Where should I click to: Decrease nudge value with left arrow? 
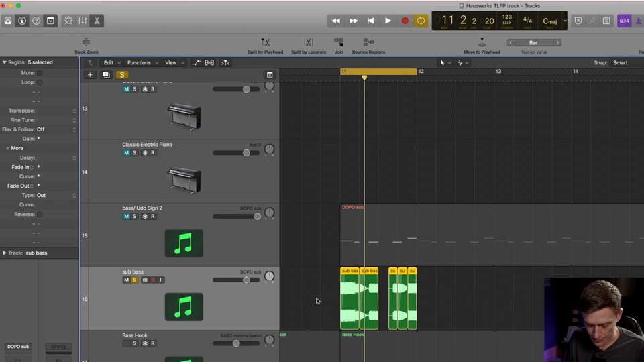point(511,43)
